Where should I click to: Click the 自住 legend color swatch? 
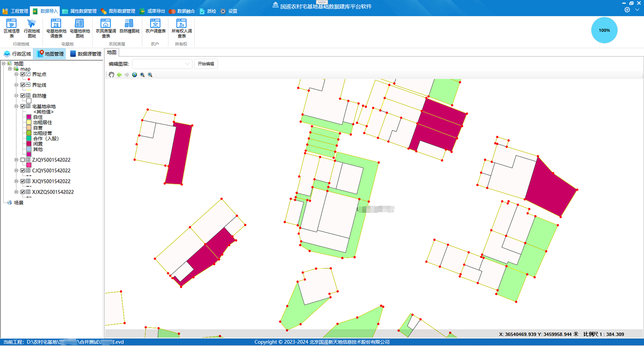click(x=29, y=117)
